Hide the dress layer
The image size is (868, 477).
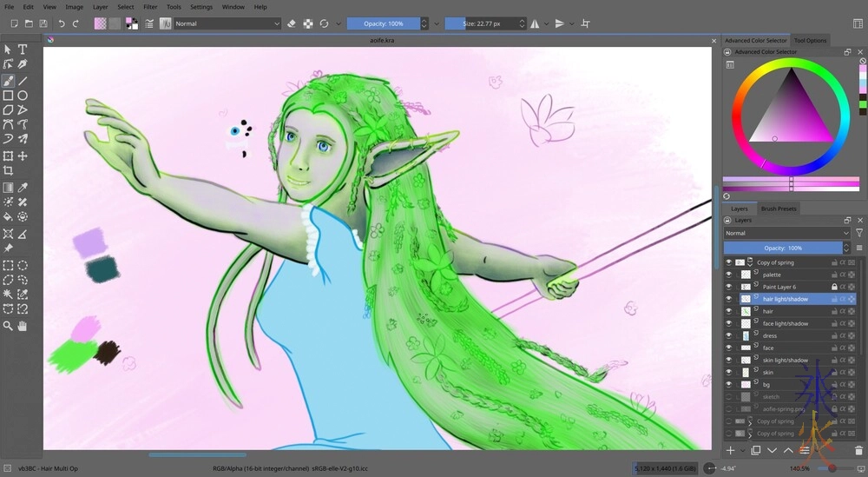coord(729,335)
